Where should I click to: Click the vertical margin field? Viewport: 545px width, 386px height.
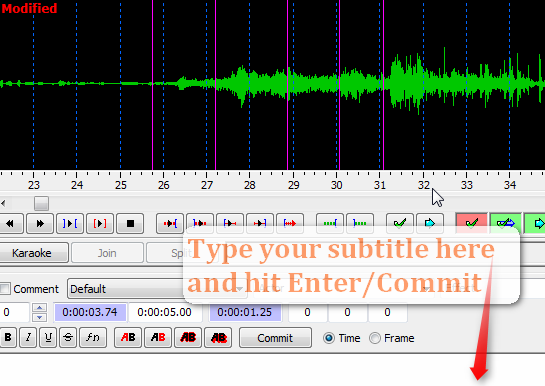[x=387, y=312]
